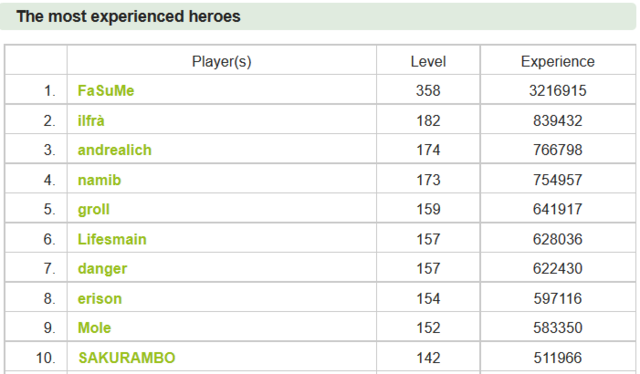Open andrealich player profile link
The width and height of the screenshot is (640, 374).
[115, 150]
